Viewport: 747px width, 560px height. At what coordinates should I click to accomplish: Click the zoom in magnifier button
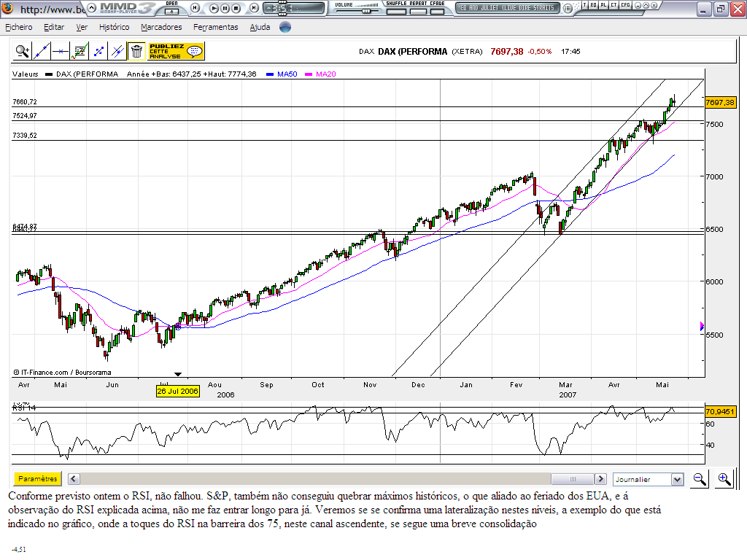point(724,479)
